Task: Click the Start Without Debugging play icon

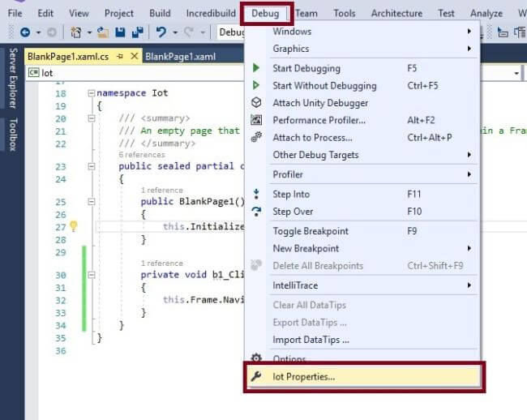Action: pyautogui.click(x=255, y=85)
